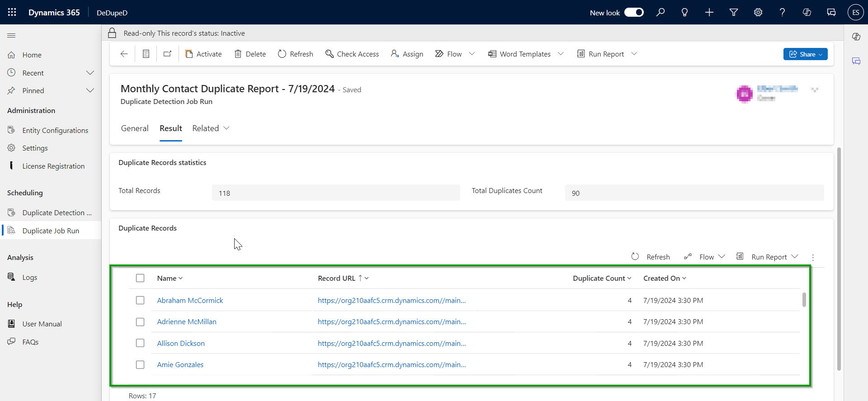Click the Activate command

[x=203, y=54]
